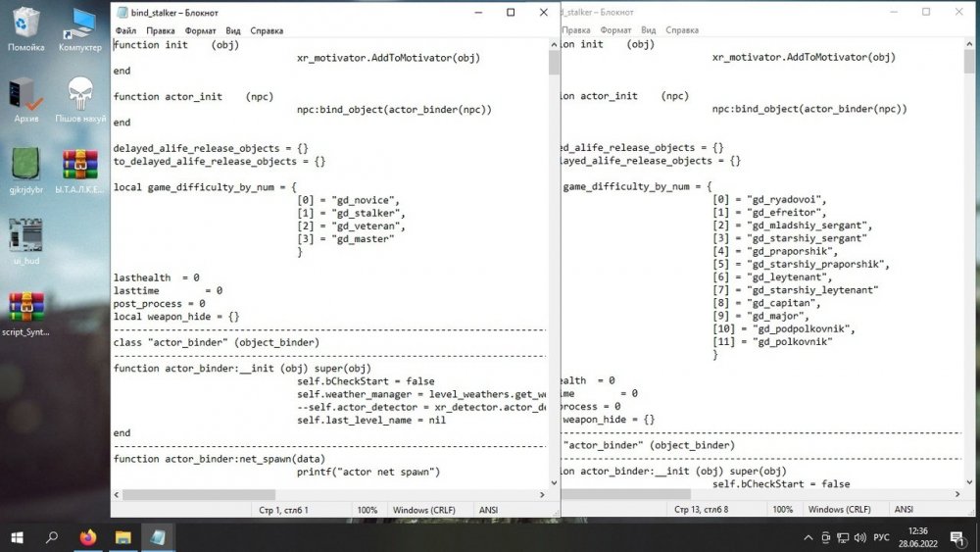Open Справка menu in right Notepad
This screenshot has width=980, height=552.
[x=682, y=30]
